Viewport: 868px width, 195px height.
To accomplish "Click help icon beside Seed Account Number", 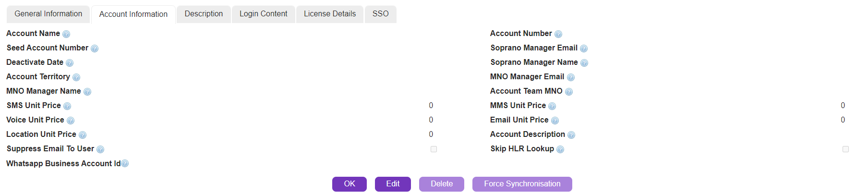I will tap(95, 49).
